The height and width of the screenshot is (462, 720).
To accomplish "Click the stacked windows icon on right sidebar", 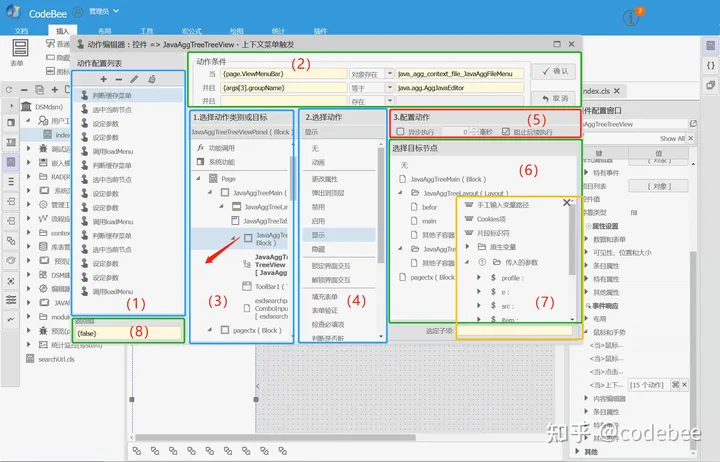I will click(710, 85).
